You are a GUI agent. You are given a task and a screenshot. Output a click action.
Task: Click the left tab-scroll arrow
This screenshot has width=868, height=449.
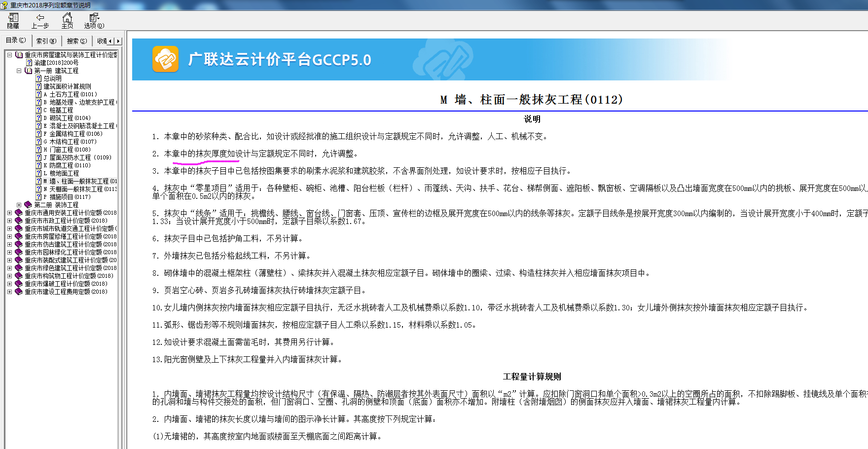tap(110, 41)
